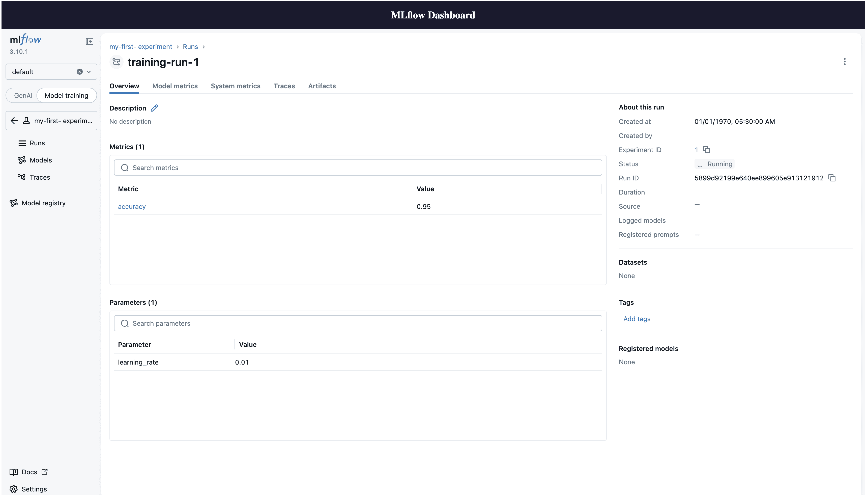The height and width of the screenshot is (495, 868).
Task: Switch to the Model metrics tab
Action: (175, 86)
